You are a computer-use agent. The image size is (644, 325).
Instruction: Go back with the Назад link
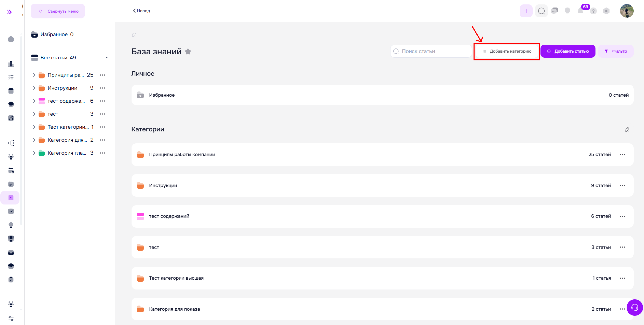click(141, 11)
